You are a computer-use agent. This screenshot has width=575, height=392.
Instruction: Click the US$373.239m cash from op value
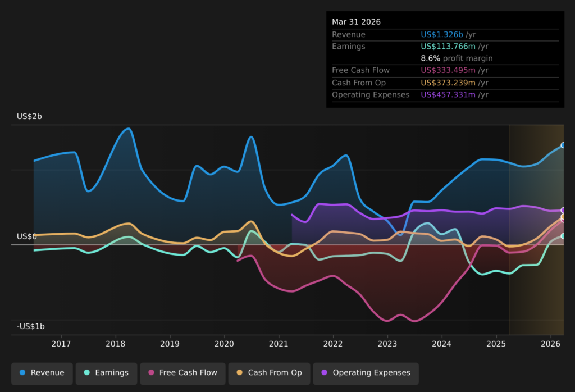tap(448, 83)
